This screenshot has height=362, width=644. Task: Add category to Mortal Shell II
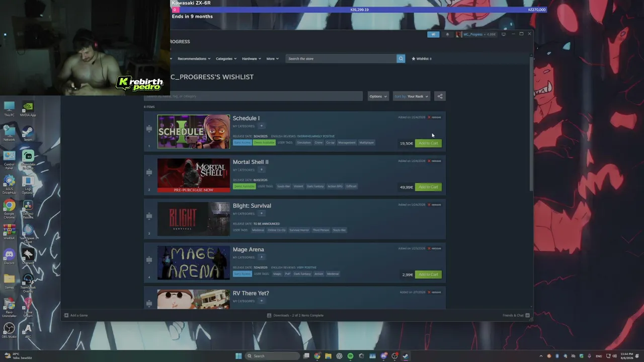261,170
